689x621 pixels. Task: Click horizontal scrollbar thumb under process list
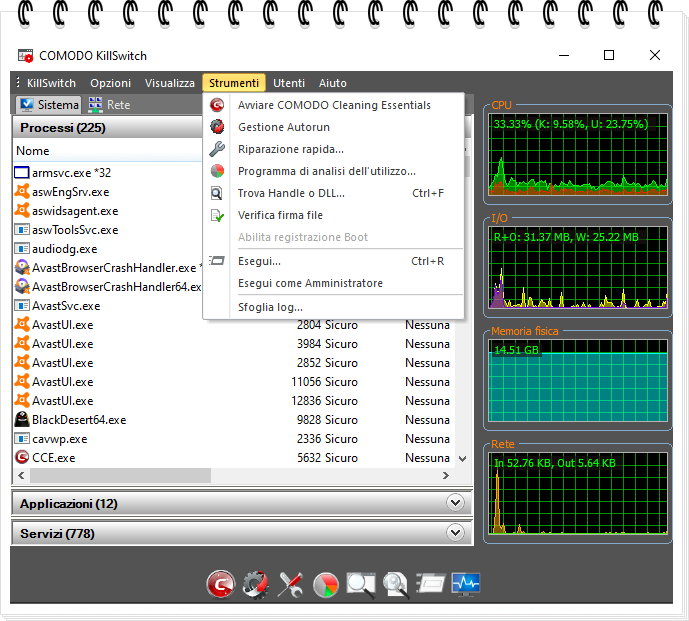coord(120,475)
